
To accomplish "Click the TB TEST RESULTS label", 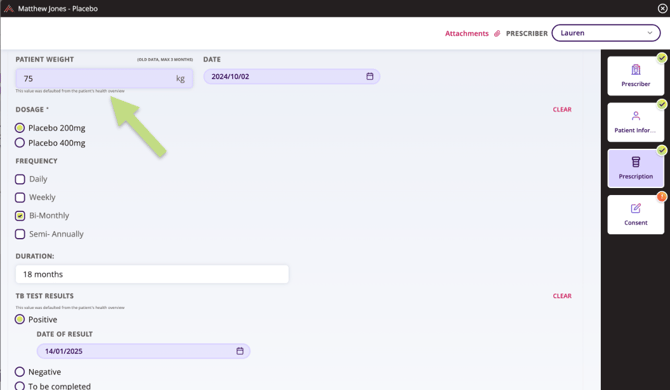I will pos(44,296).
